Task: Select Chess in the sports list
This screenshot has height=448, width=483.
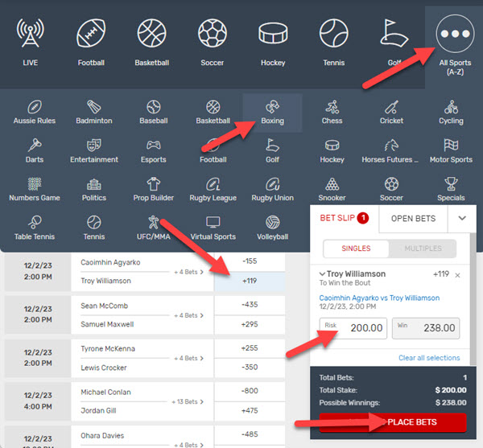Action: (332, 112)
